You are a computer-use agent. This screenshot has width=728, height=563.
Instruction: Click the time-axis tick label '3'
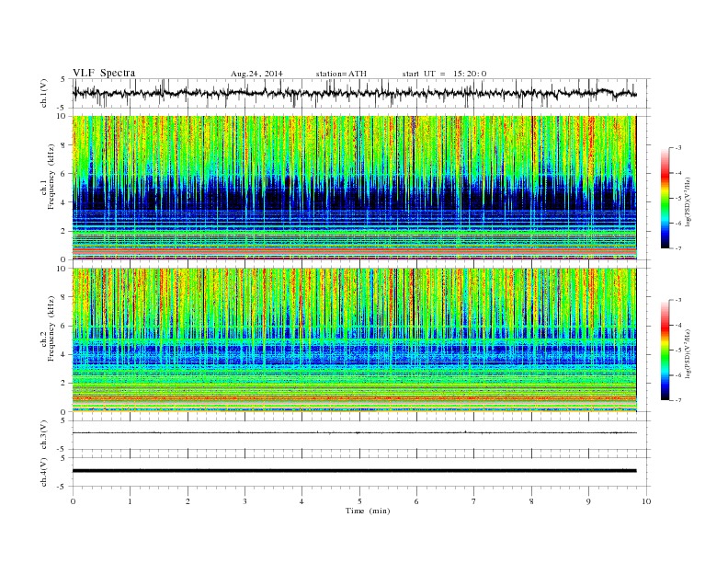coord(245,501)
